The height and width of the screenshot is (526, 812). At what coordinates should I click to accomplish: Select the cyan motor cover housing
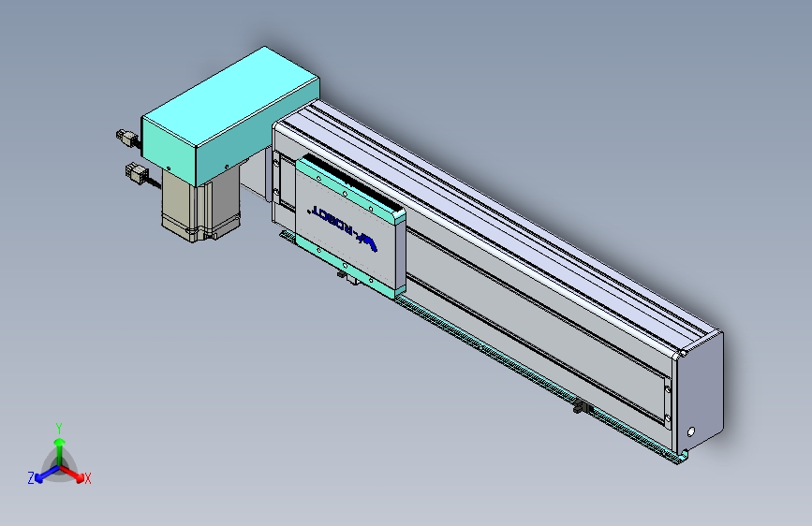point(230,115)
